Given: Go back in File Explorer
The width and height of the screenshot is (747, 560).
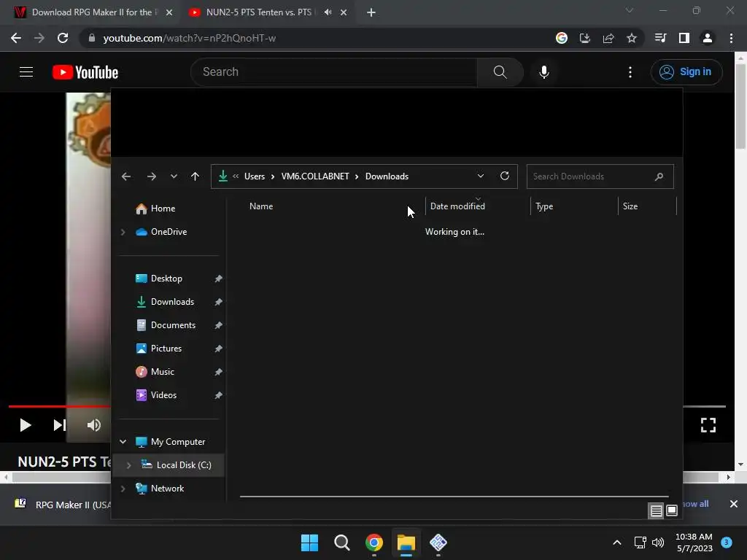Looking at the screenshot, I should pos(126,176).
